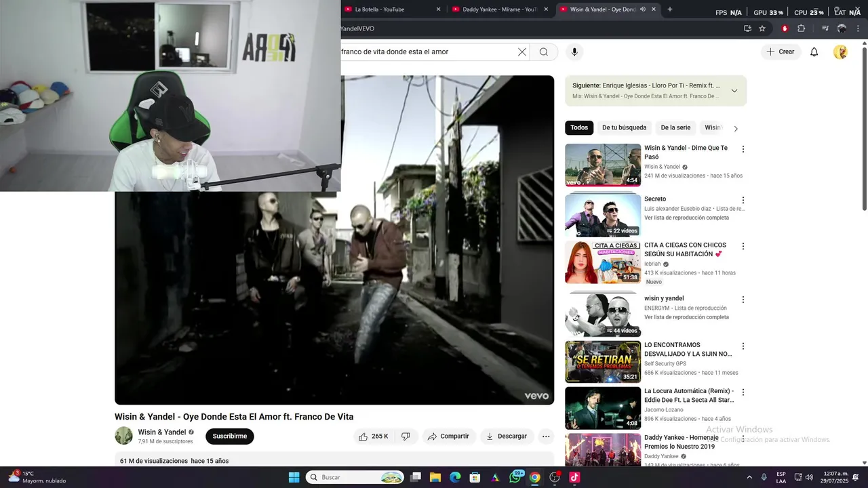
Task: Open TikTok app in taskbar
Action: tap(574, 477)
